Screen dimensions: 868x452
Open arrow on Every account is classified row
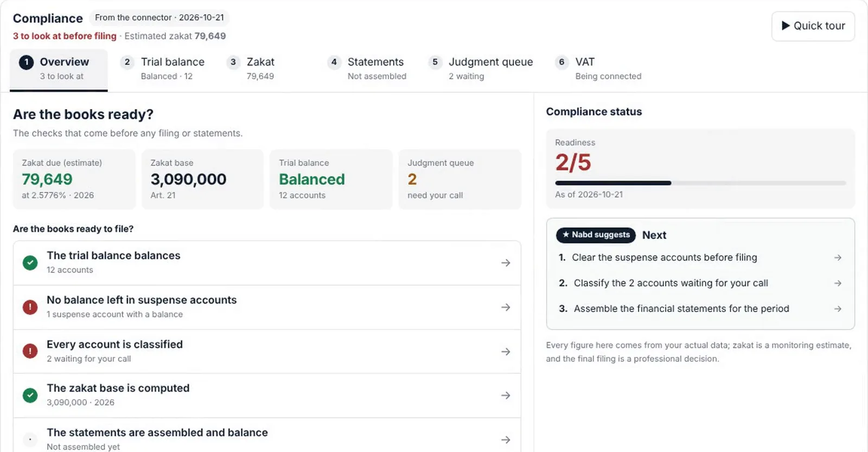click(506, 352)
